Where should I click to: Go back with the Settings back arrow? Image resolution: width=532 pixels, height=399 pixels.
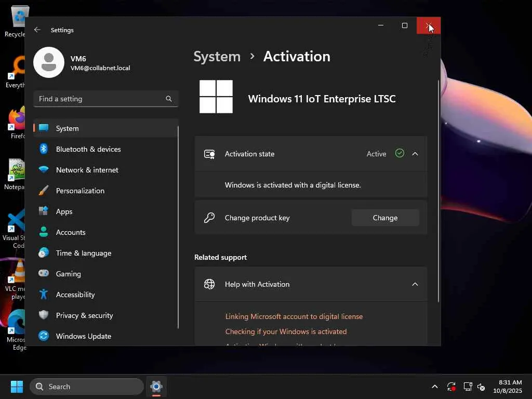pyautogui.click(x=37, y=30)
